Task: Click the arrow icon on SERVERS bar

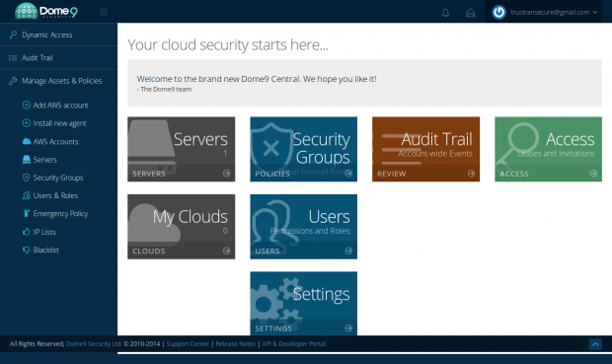Action: [226, 174]
